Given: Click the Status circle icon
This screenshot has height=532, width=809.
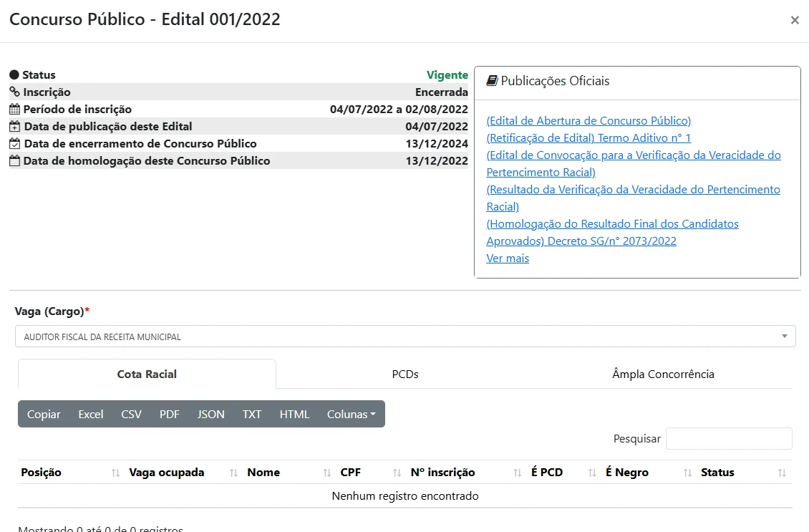Looking at the screenshot, I should pos(14,74).
